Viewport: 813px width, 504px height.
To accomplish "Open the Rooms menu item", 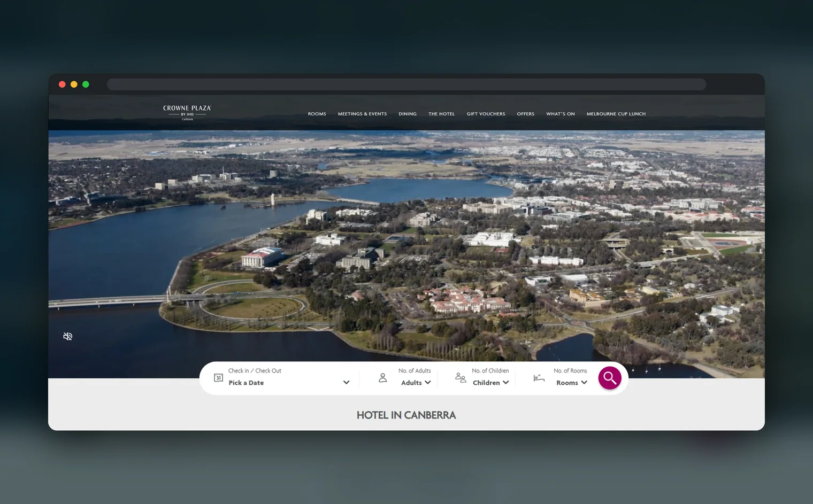I will point(317,114).
